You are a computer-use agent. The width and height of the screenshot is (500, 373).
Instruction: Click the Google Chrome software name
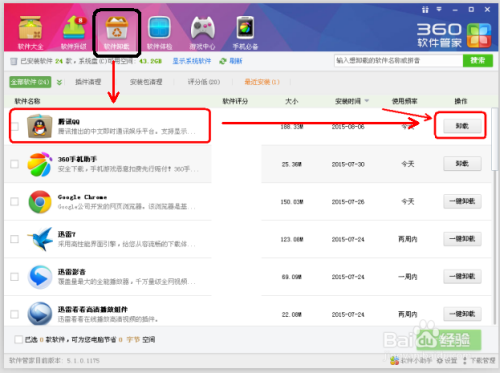[x=82, y=197]
